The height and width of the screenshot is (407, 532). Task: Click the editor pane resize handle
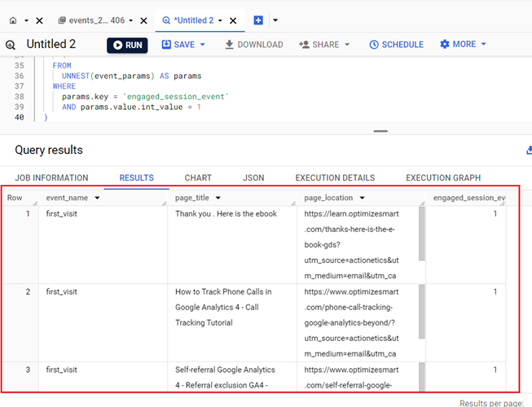point(380,131)
